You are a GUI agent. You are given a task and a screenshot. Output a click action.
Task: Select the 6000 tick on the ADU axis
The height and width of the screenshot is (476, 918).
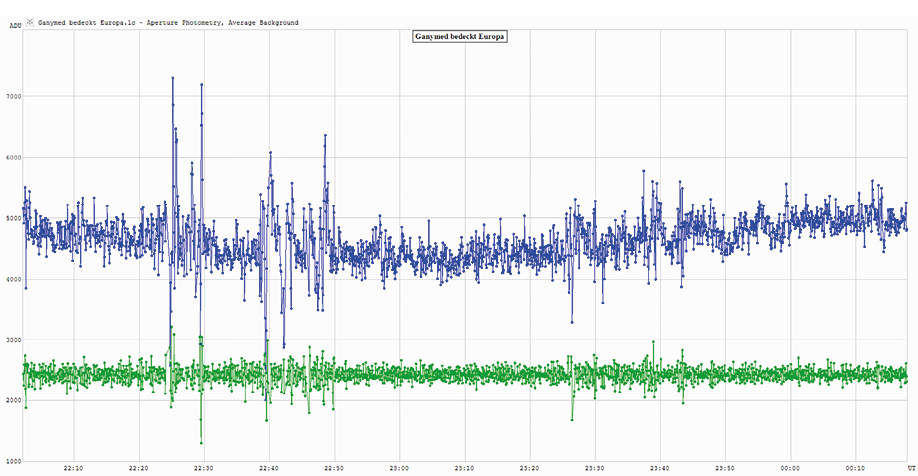click(x=12, y=157)
